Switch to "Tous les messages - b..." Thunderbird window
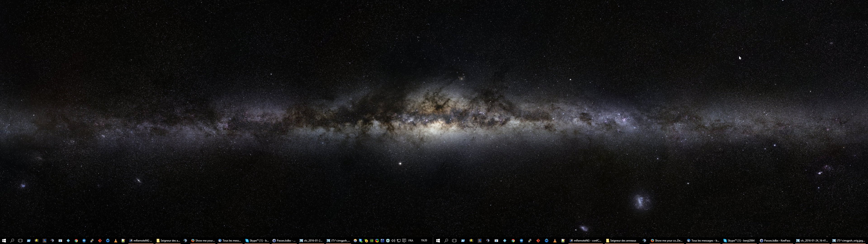 (x=703, y=241)
